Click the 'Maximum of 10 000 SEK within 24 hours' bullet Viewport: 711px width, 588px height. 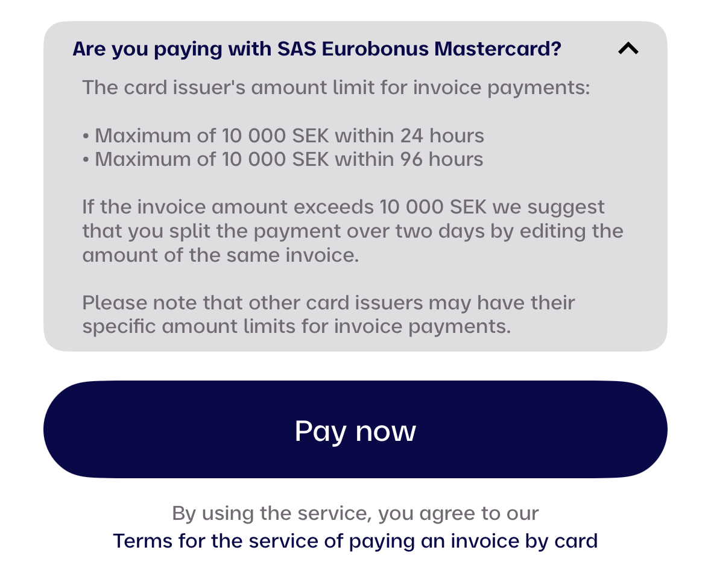[x=283, y=136]
